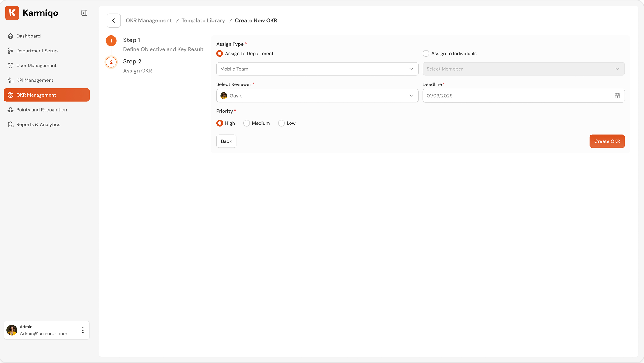Click the Step 1 circle indicator
Image resolution: width=644 pixels, height=363 pixels.
click(x=111, y=41)
